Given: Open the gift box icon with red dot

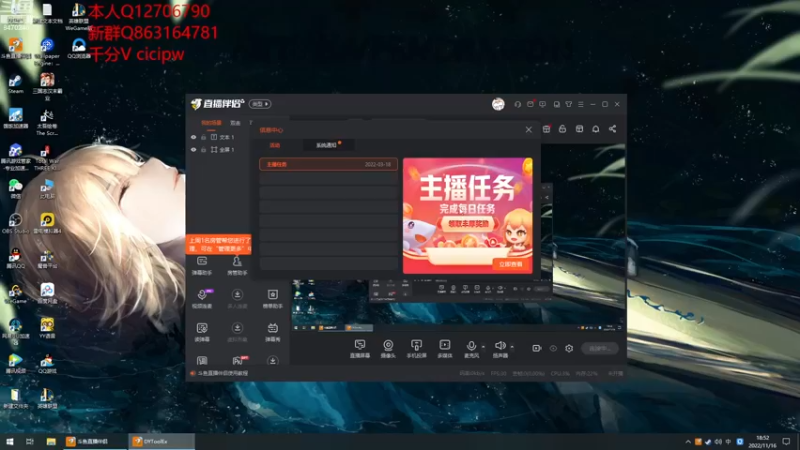Looking at the screenshot, I should tap(546, 129).
